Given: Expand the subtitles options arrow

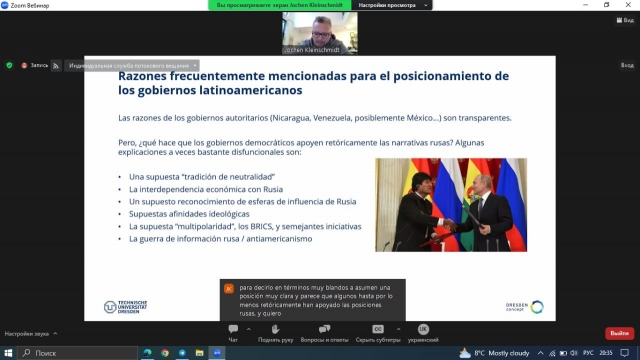Looking at the screenshot, I should pyautogui.click(x=398, y=329).
